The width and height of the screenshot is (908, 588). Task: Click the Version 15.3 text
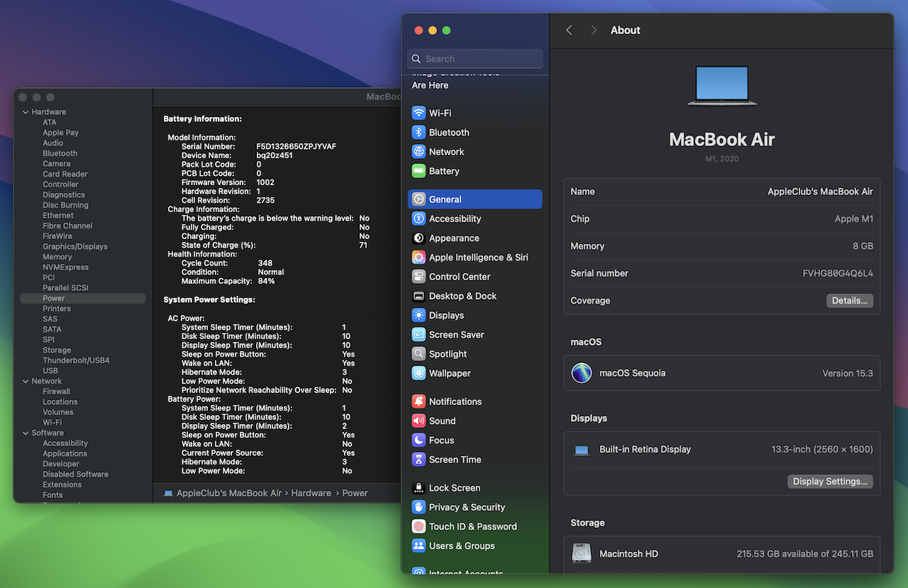[x=848, y=373]
